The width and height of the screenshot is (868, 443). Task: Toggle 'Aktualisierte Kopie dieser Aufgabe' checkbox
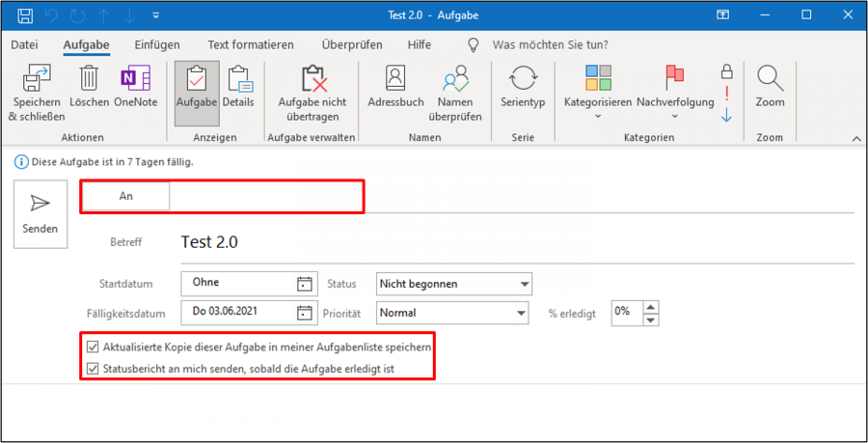tap(93, 347)
